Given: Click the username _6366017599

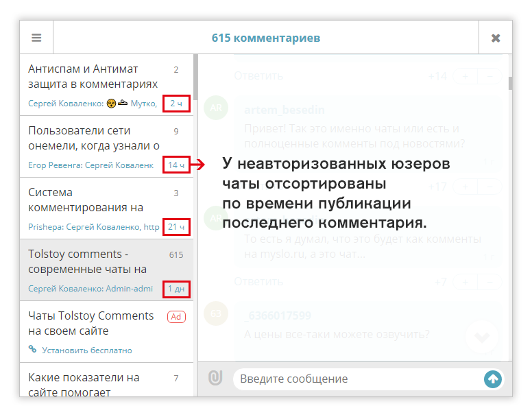Looking at the screenshot, I should [278, 315].
